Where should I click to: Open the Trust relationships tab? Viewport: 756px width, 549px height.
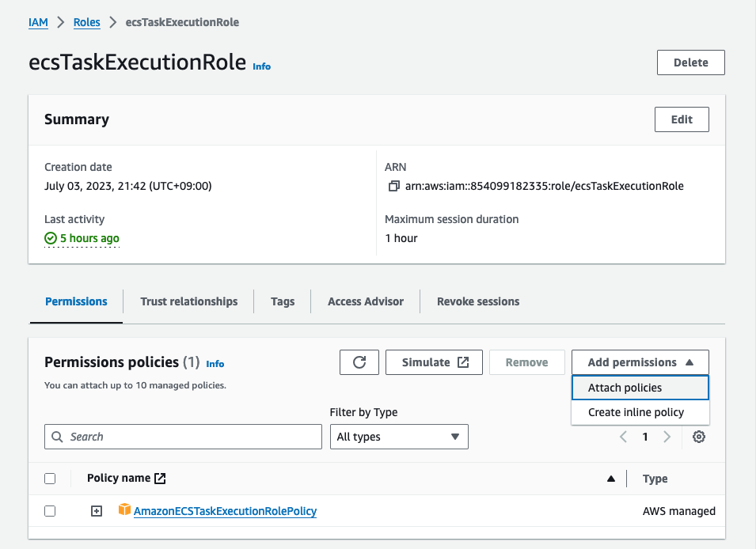coord(189,301)
